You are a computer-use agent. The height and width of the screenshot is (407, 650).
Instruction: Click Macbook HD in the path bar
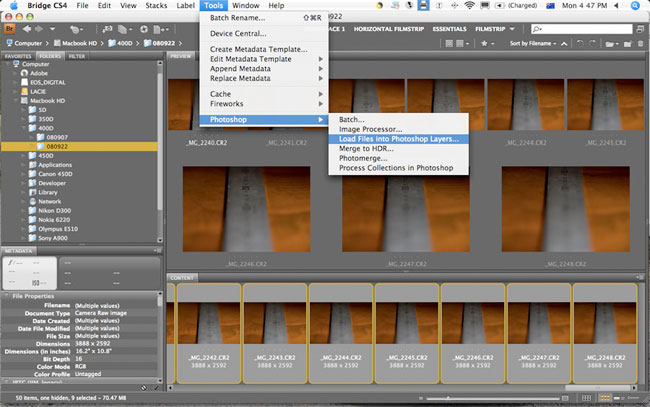[x=75, y=43]
